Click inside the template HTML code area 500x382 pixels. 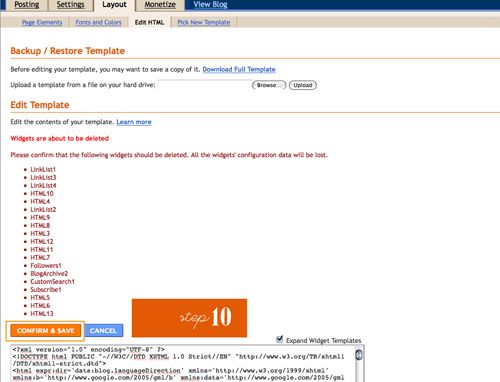point(183,364)
